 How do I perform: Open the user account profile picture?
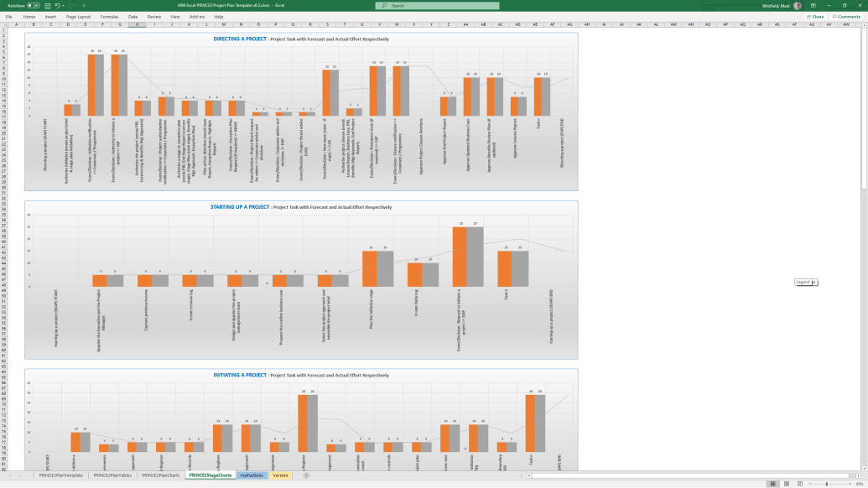tap(797, 5)
